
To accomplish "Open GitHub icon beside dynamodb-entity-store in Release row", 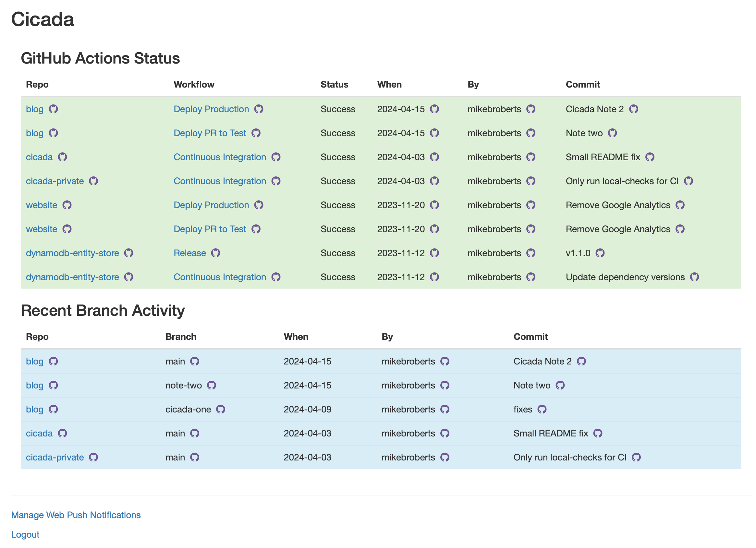I will point(129,253).
